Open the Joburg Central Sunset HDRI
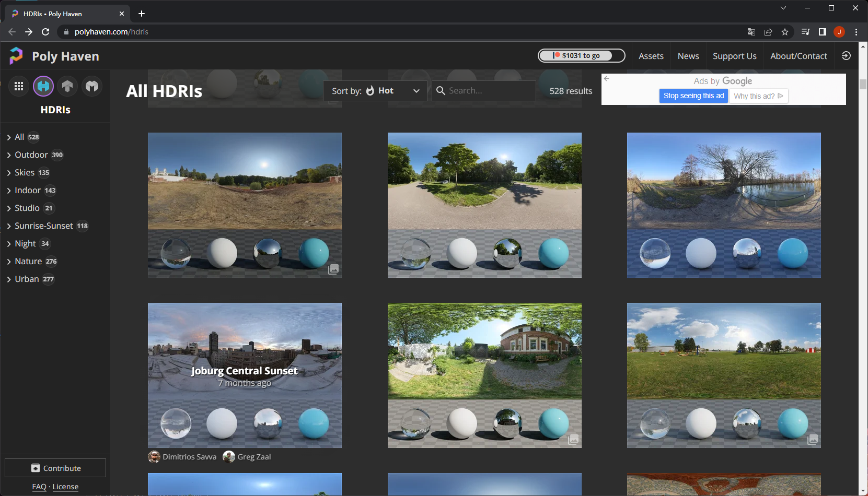This screenshot has height=496, width=868. point(245,375)
